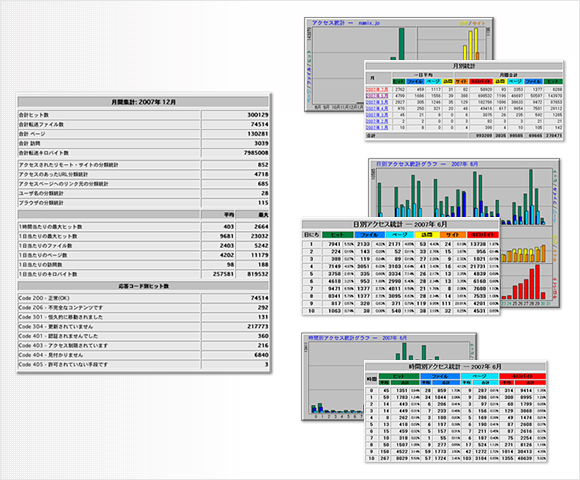Click red キロバイト header in hourly stats table
This screenshot has height=480, width=580.
pyautogui.click(x=522, y=376)
